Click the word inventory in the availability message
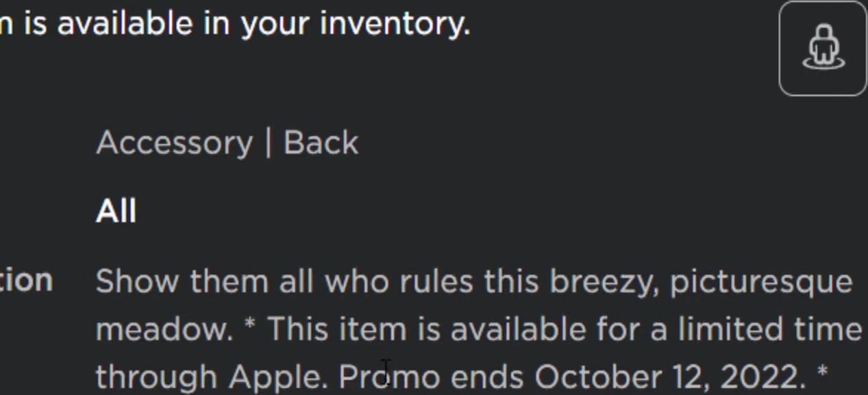 tap(395, 25)
